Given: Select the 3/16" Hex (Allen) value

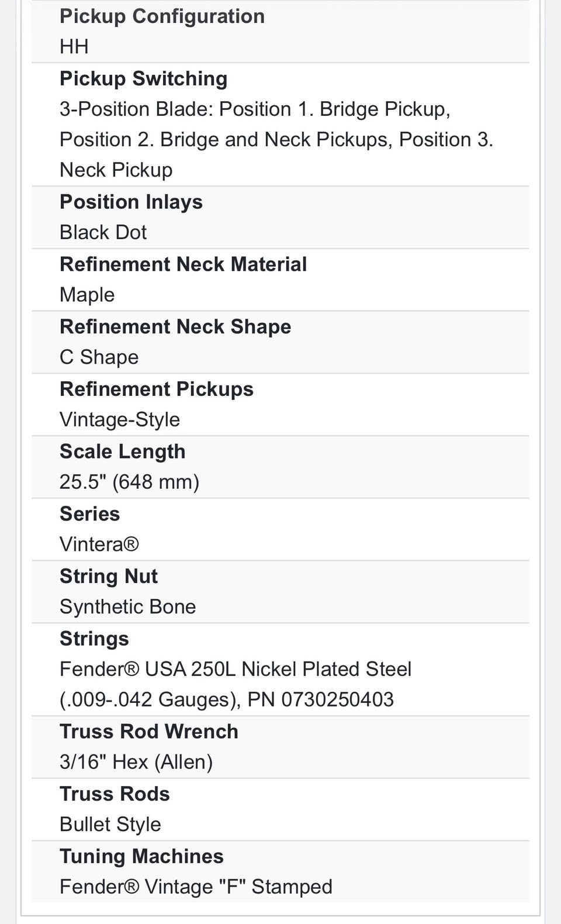Looking at the screenshot, I should (x=136, y=762).
